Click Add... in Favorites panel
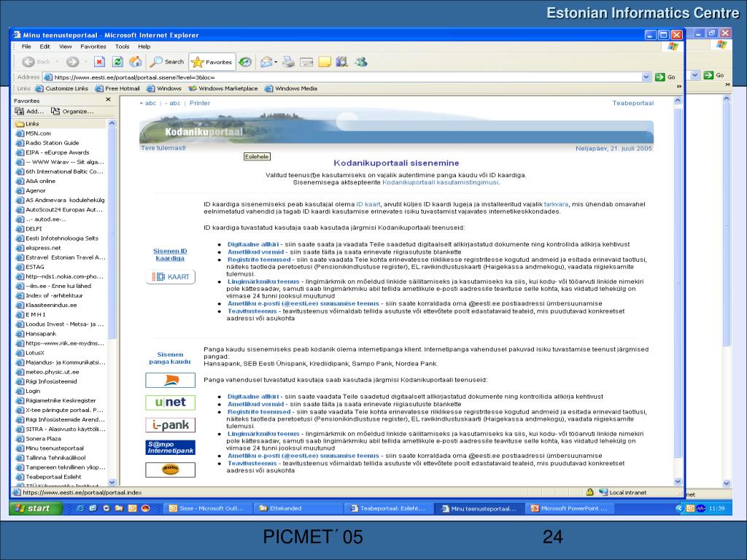 click(29, 112)
